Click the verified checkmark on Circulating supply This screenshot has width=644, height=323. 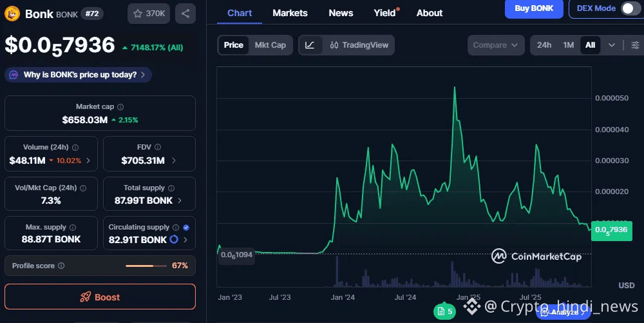186,228
